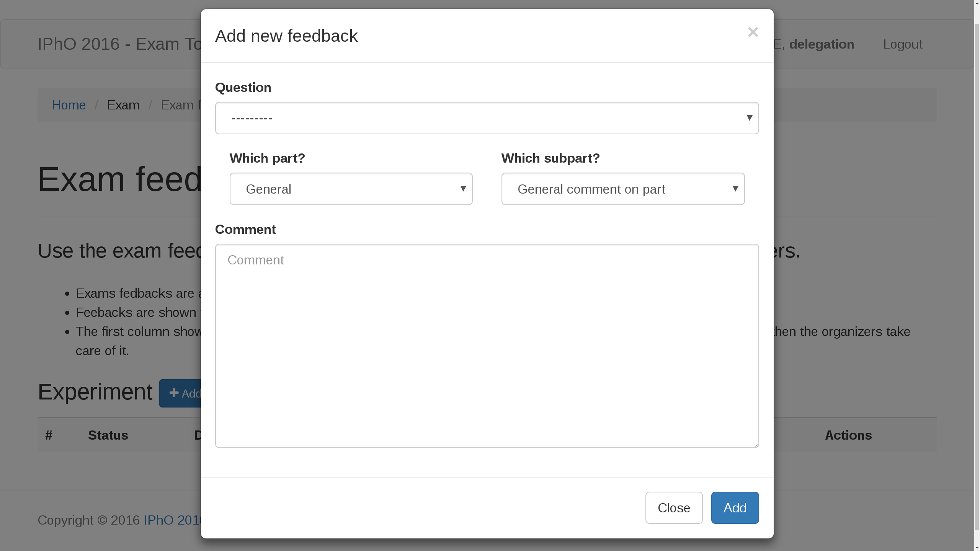Change the part from General
Viewport: 980px width, 551px height.
(x=351, y=189)
